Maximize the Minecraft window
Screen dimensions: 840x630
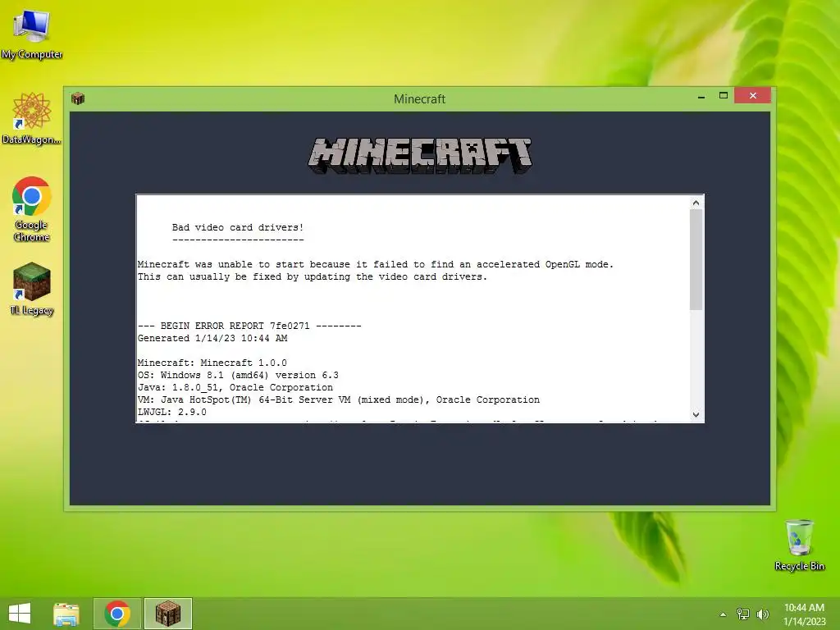(724, 96)
